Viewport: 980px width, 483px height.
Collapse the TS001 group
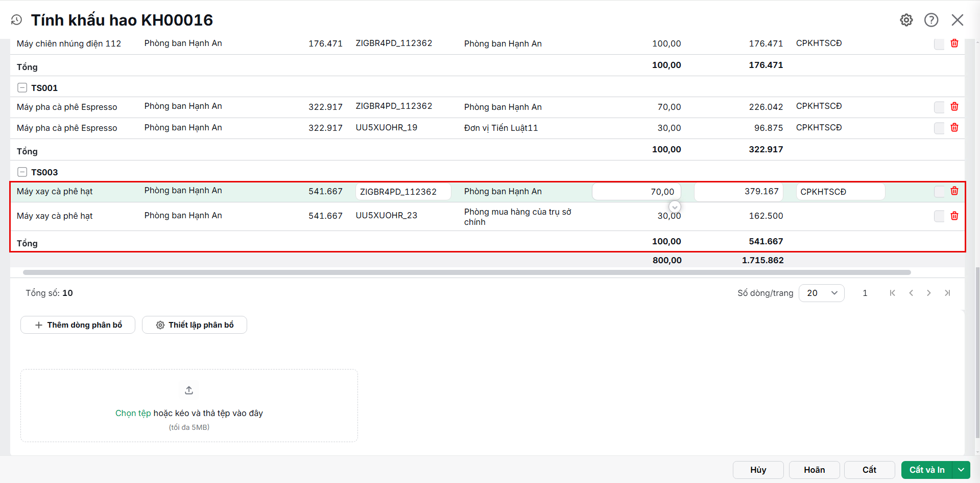coord(22,88)
